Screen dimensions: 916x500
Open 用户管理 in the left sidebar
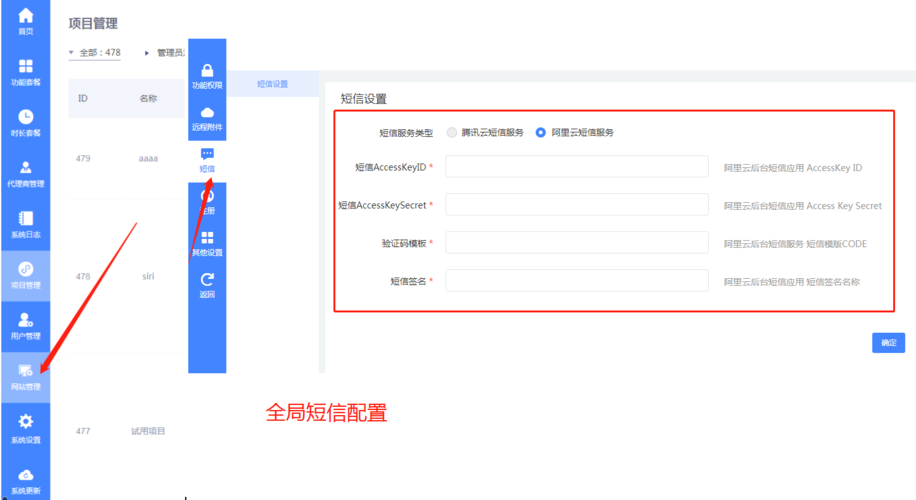(x=26, y=327)
